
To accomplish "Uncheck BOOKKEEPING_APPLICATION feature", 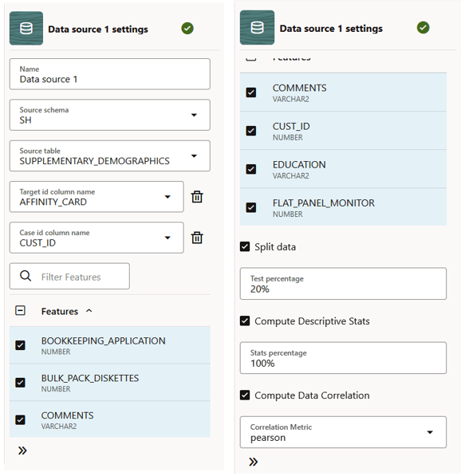I will 21,345.
